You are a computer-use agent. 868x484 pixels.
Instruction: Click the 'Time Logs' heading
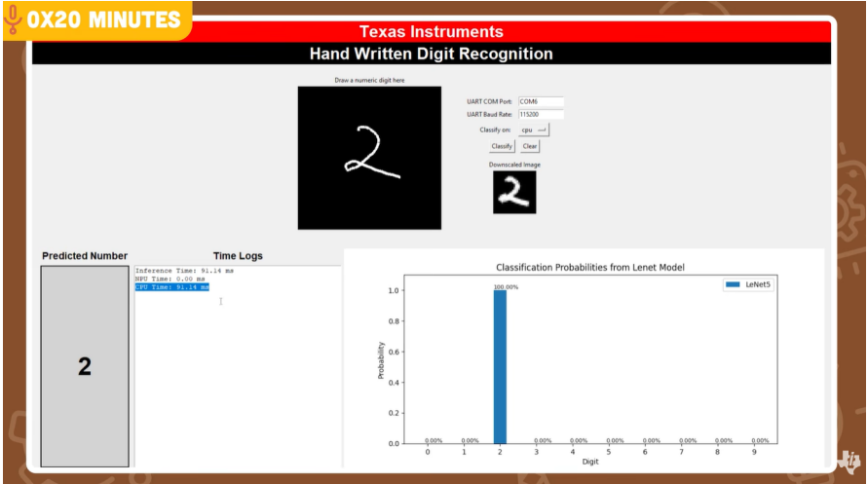coord(238,256)
